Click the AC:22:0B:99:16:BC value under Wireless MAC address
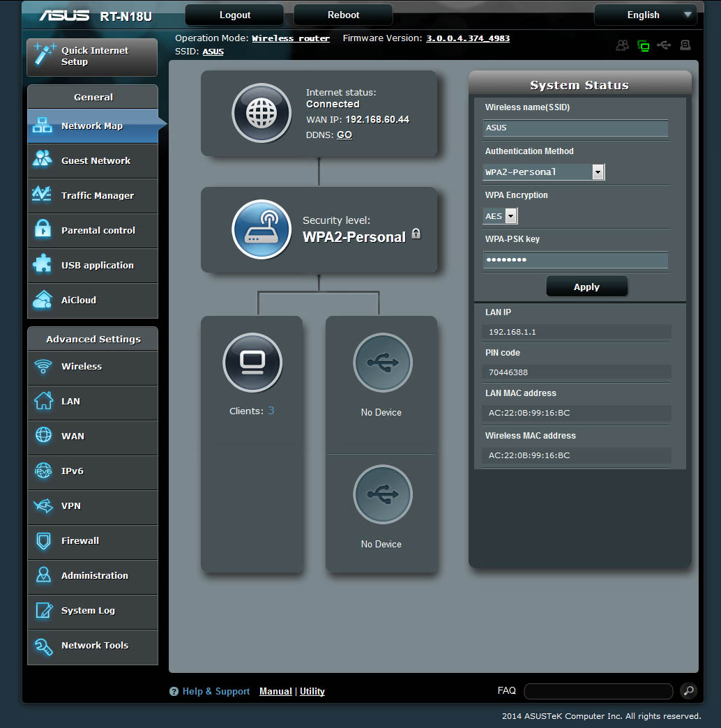The width and height of the screenshot is (721, 728). tap(529, 455)
